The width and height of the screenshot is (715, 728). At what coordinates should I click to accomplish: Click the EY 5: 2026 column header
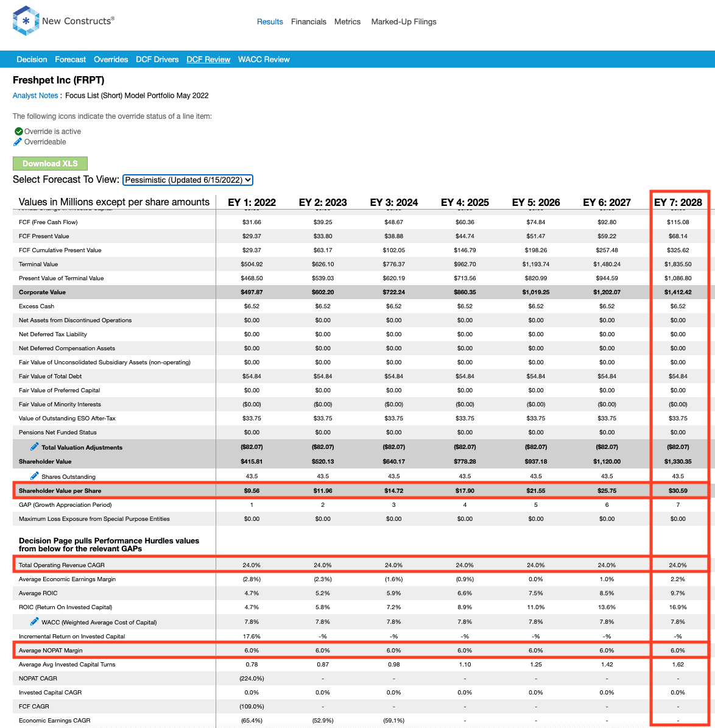click(x=536, y=202)
